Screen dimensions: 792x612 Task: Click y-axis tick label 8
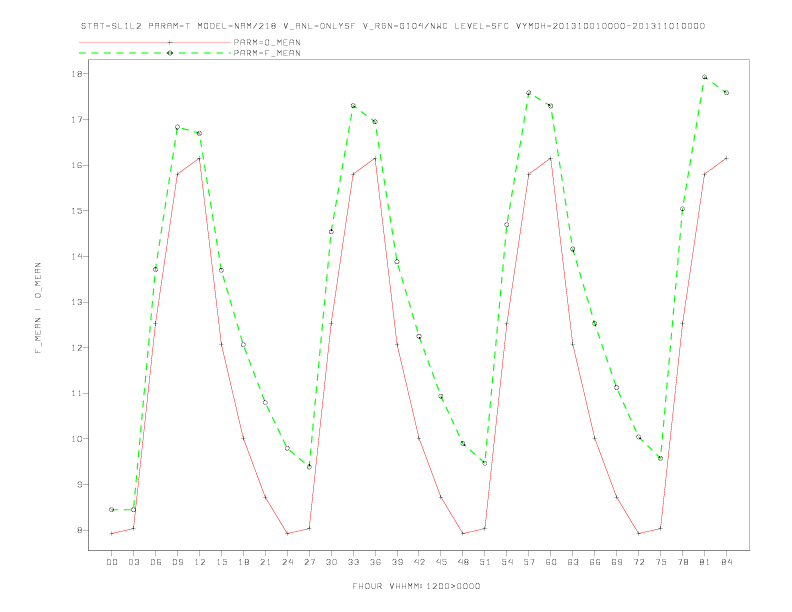click(x=79, y=530)
